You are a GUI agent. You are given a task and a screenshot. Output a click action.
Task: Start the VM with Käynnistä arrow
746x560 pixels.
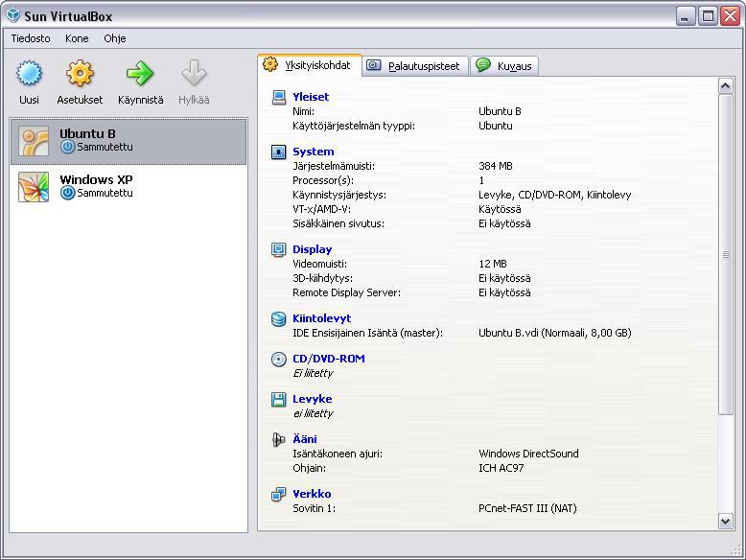point(140,73)
